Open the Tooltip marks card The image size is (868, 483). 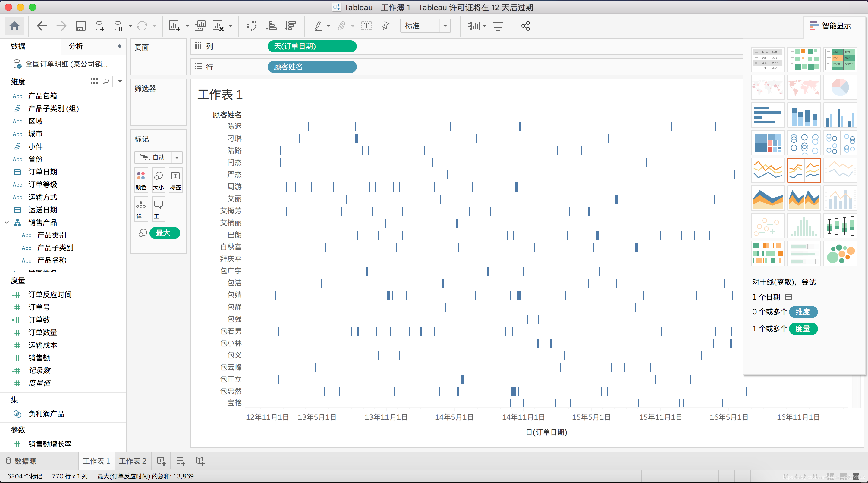(158, 209)
